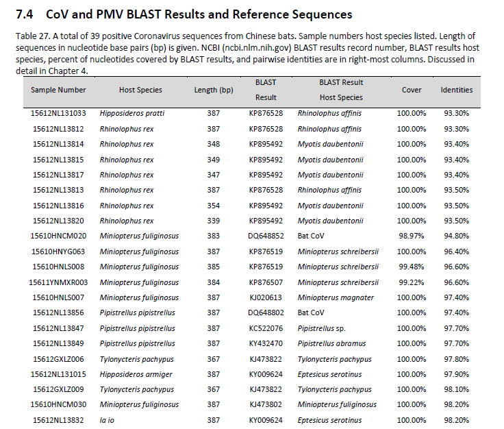This screenshot has width=504, height=429.
Task: Click the Host Species column header
Action: click(140, 90)
